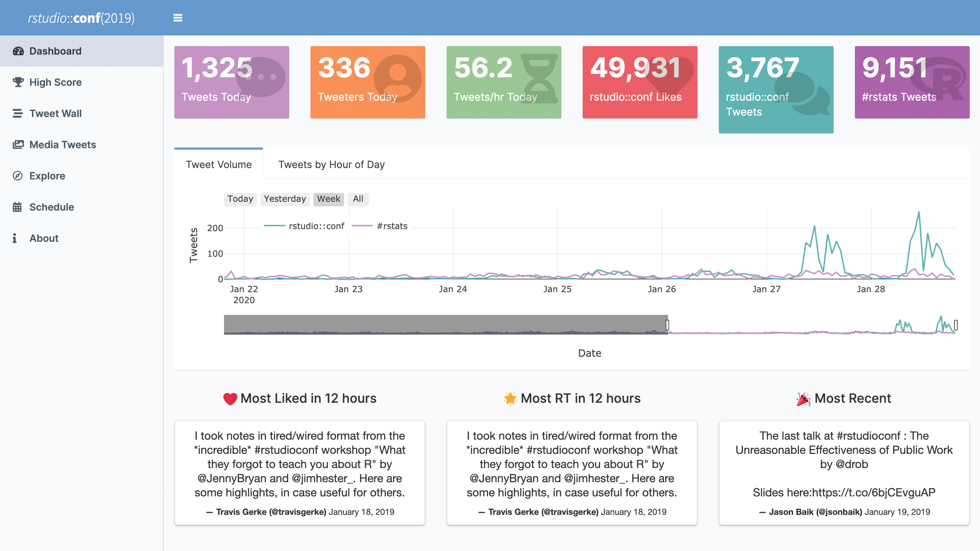Click the range slider left handle
Viewport: 980px width, 551px height.
pyautogui.click(x=668, y=325)
